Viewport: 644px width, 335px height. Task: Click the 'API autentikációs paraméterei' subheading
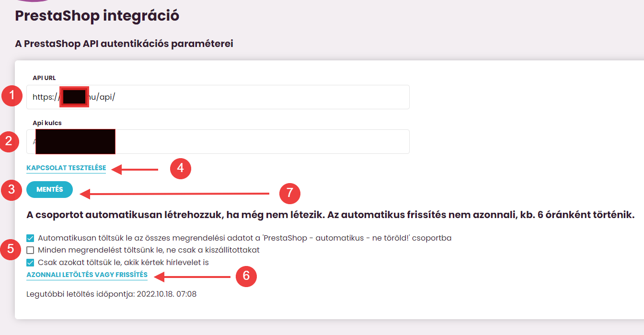[124, 44]
